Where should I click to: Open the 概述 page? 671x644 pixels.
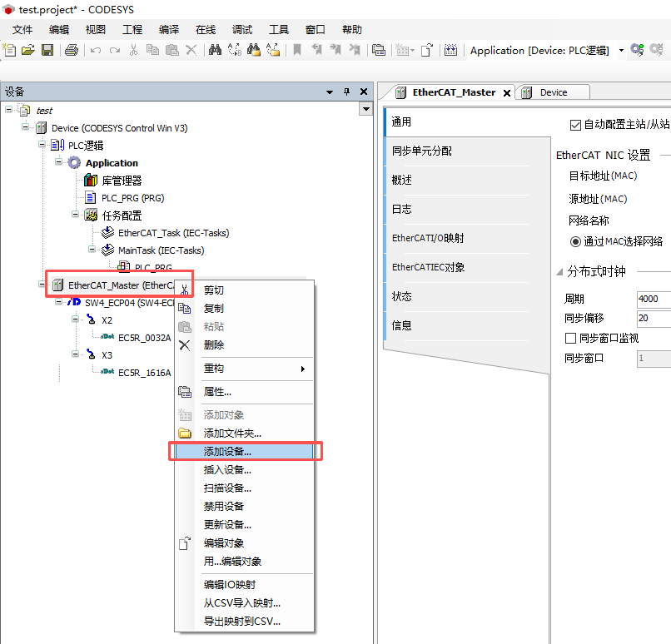point(467,180)
